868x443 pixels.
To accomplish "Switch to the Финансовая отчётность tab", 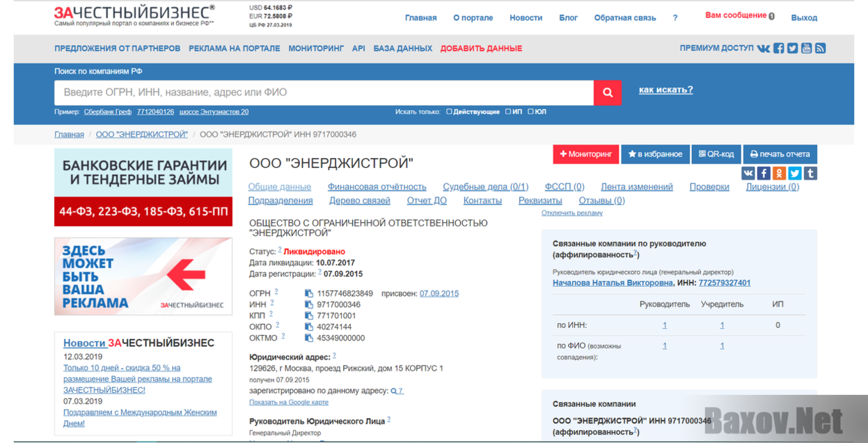I will (377, 187).
